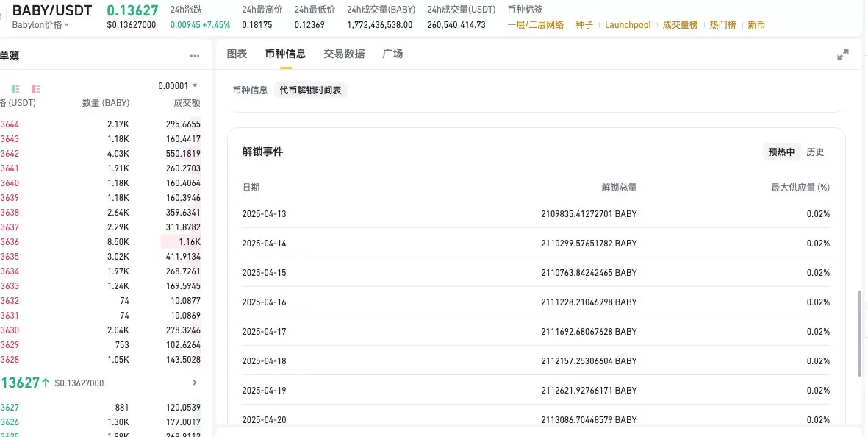Select the 币种信息 sub-tab pill

[250, 90]
